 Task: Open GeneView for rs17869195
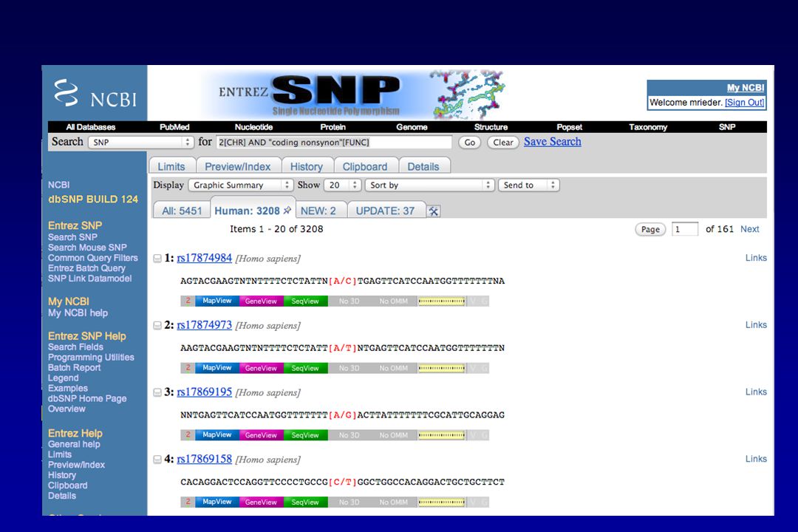click(261, 435)
